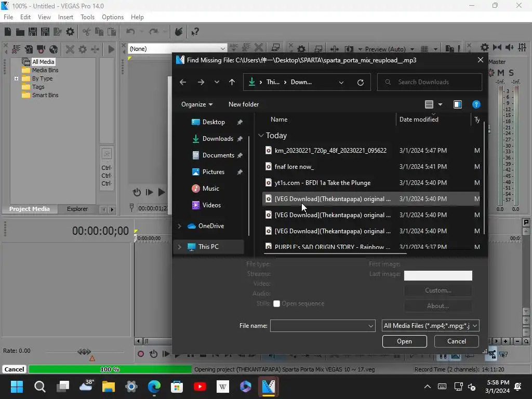Open Microsoft Edge from taskbar
This screenshot has height=399, width=532.
coord(154,387)
